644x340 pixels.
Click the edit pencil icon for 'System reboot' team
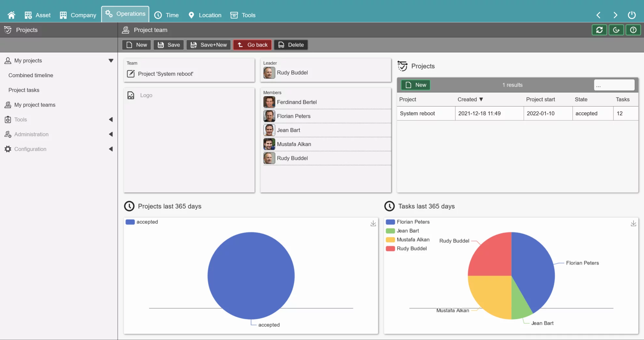(131, 74)
